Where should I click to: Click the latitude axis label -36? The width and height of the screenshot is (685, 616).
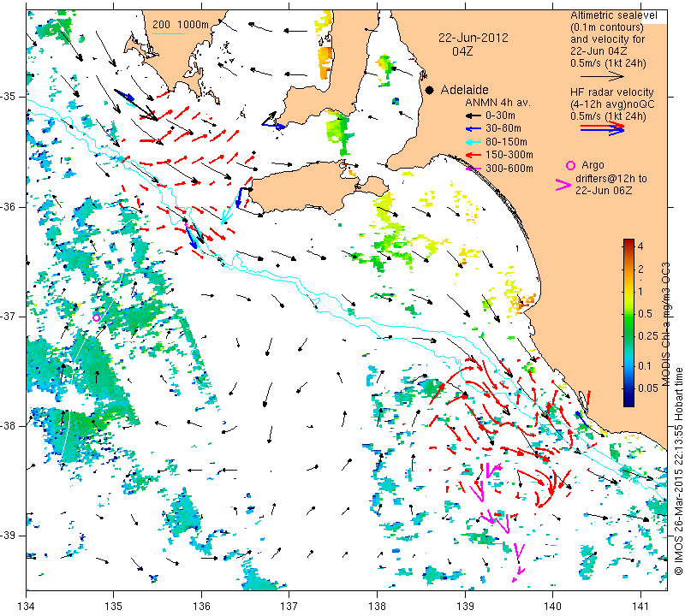(x=9, y=206)
